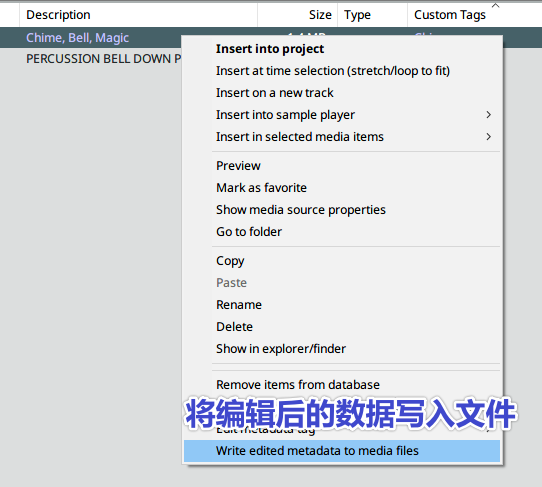Choose Rename menu entry

[342, 305]
